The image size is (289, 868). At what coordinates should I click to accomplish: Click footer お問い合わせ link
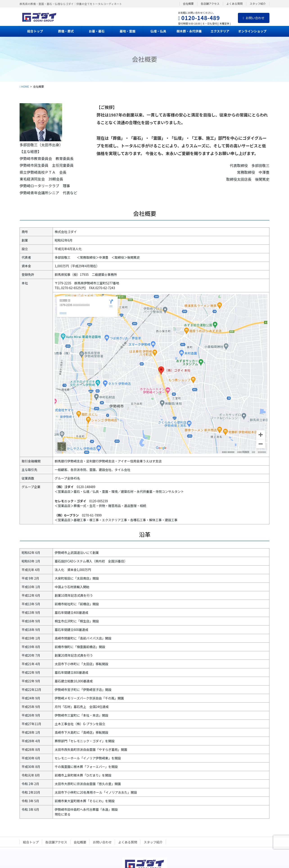point(102,842)
